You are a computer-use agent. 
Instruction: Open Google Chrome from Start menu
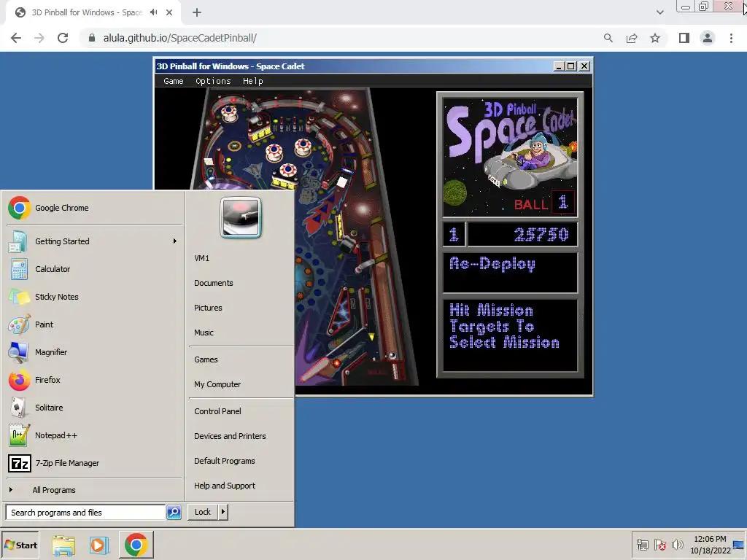[x=94, y=208]
